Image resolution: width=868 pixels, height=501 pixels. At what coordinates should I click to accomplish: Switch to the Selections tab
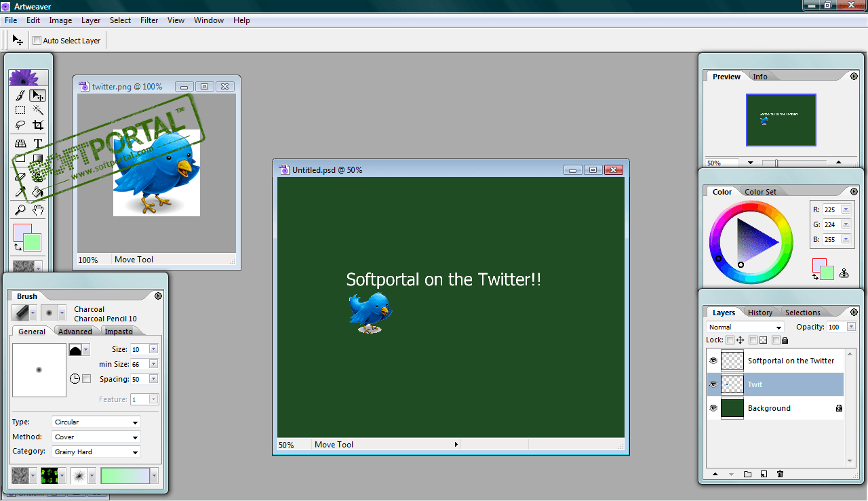(803, 313)
